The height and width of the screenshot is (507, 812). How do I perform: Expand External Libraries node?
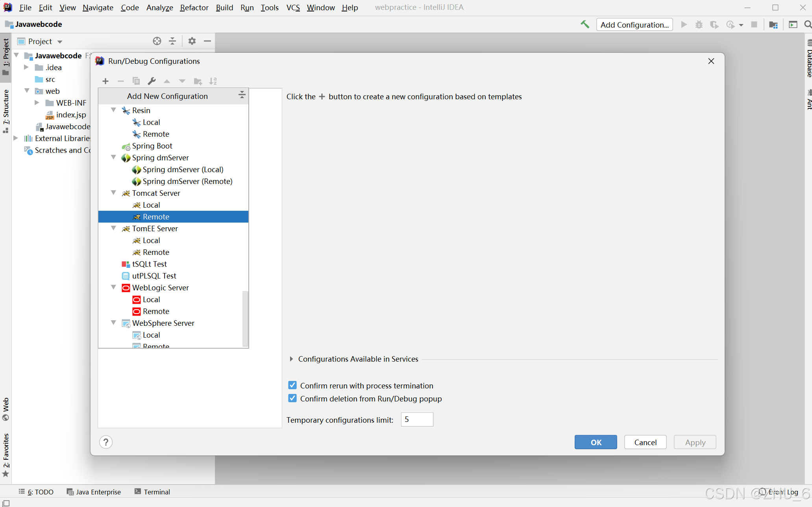coord(16,138)
